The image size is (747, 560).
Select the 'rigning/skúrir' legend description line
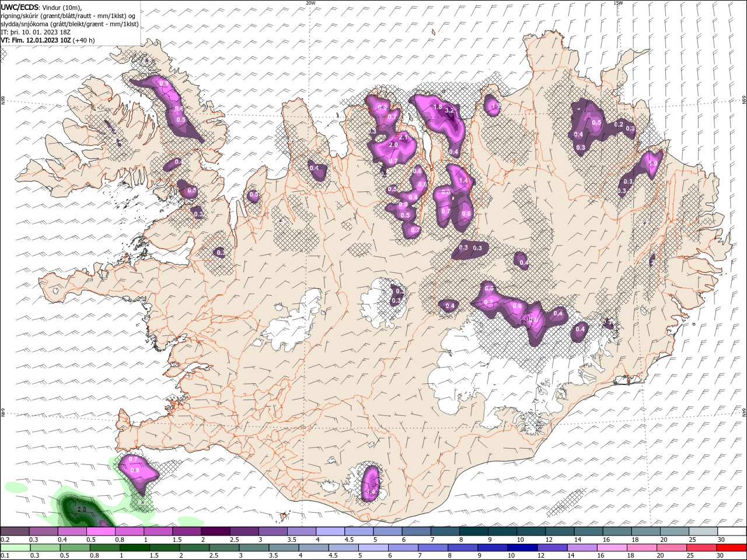coord(68,16)
